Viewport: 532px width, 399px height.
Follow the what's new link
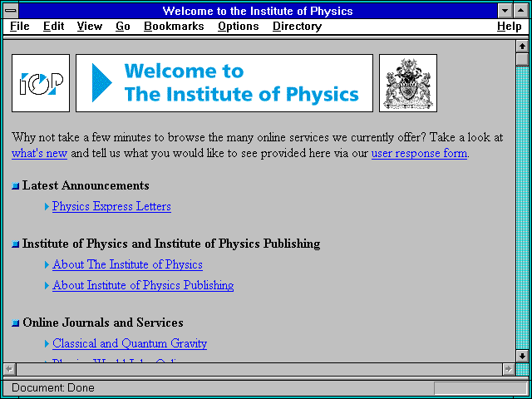point(39,153)
